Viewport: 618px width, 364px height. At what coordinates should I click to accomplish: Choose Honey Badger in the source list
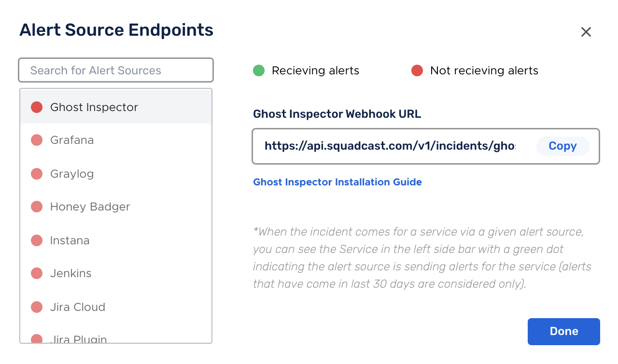pos(116,207)
